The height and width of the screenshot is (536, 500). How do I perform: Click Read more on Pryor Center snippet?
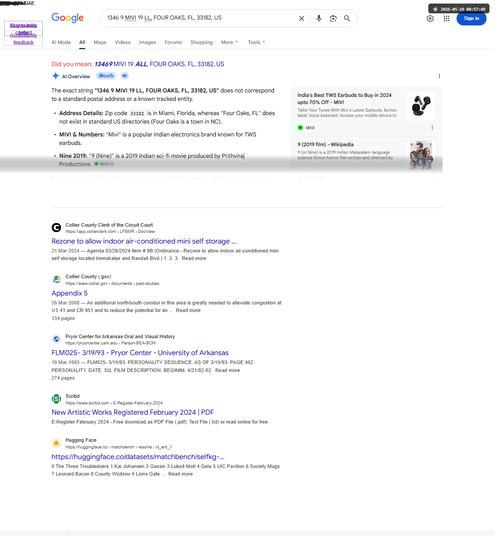point(227,370)
